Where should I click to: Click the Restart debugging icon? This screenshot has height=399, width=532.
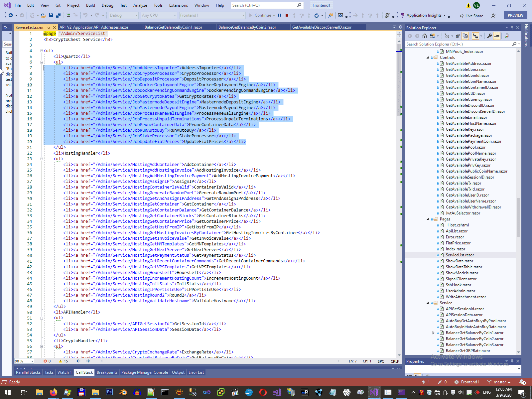(317, 15)
